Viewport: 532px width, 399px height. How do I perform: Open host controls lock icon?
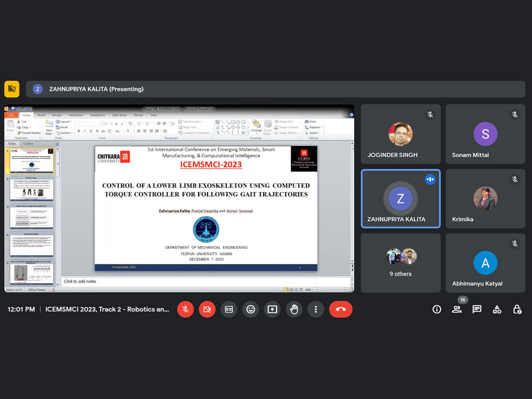[x=517, y=309]
